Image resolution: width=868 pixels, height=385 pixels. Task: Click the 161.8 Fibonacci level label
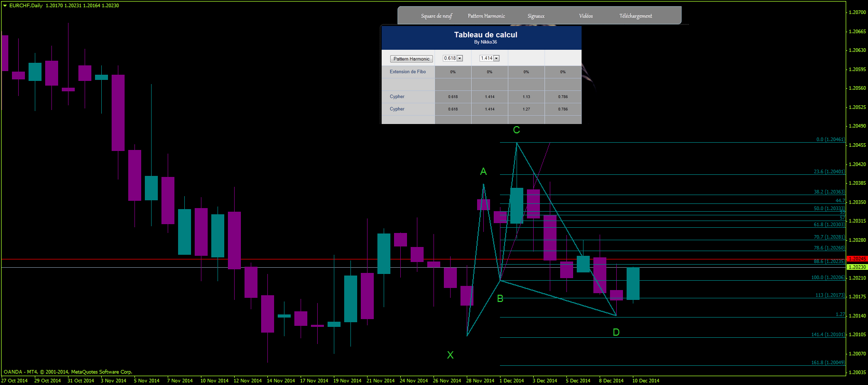pos(828,362)
